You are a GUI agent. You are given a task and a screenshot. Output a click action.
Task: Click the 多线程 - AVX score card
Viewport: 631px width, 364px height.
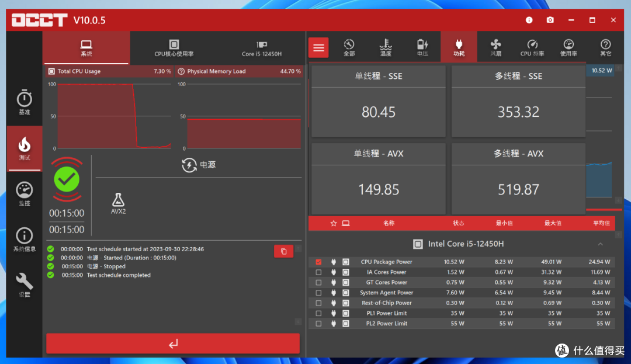518,179
